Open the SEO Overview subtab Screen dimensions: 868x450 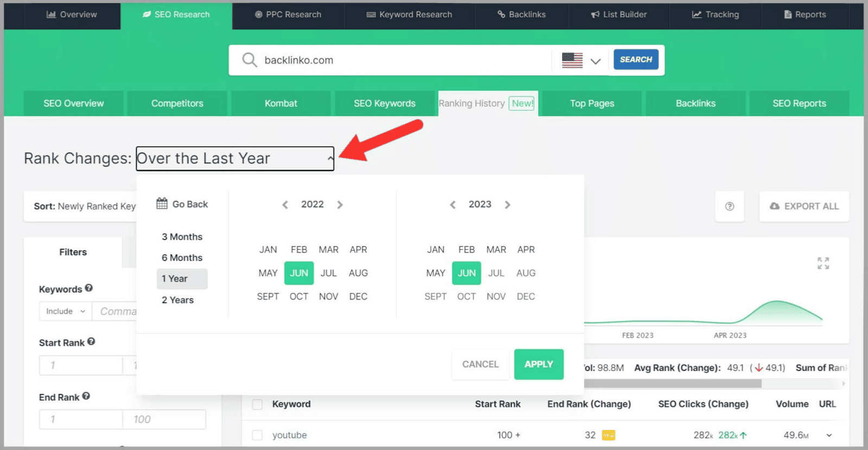pyautogui.click(x=74, y=104)
